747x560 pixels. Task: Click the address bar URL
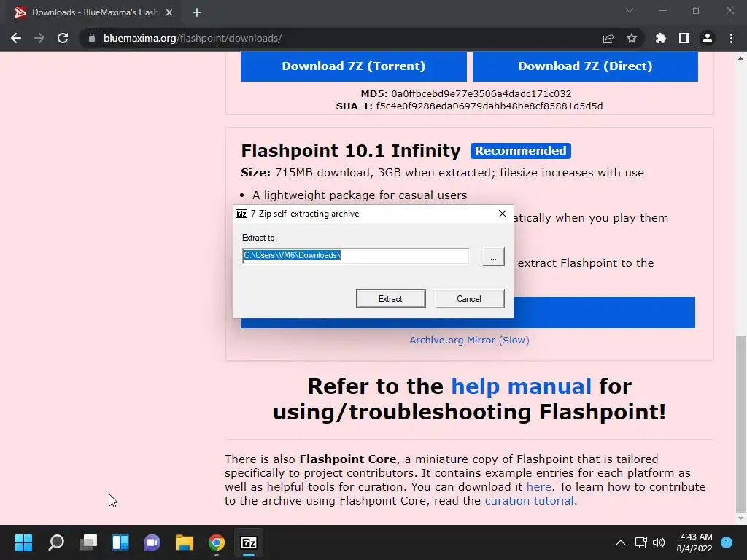pyautogui.click(x=193, y=38)
